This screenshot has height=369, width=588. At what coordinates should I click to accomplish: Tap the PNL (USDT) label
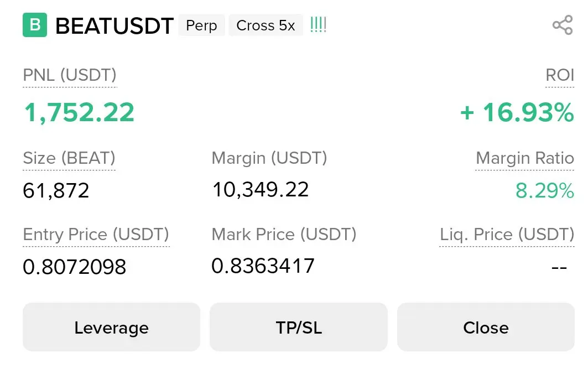click(x=70, y=75)
